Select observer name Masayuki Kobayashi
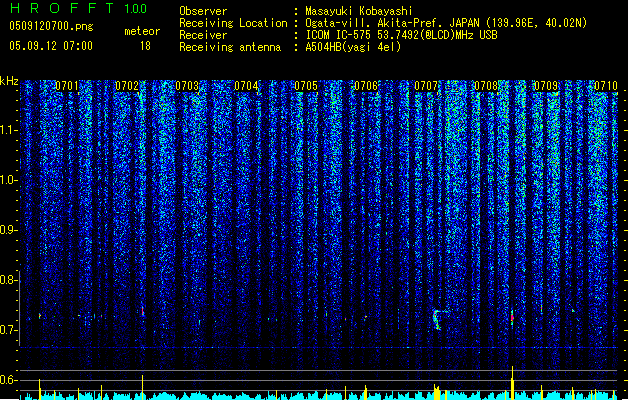The image size is (629, 400). tap(359, 11)
